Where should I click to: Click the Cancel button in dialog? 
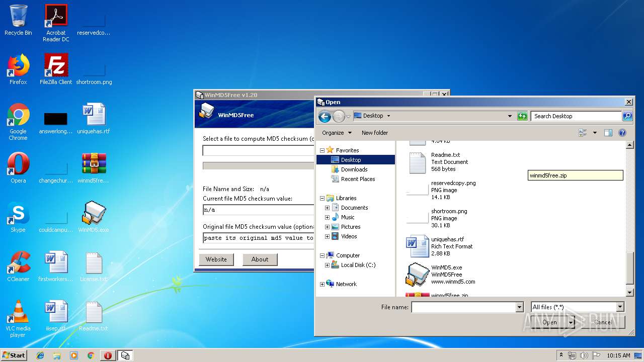(603, 322)
